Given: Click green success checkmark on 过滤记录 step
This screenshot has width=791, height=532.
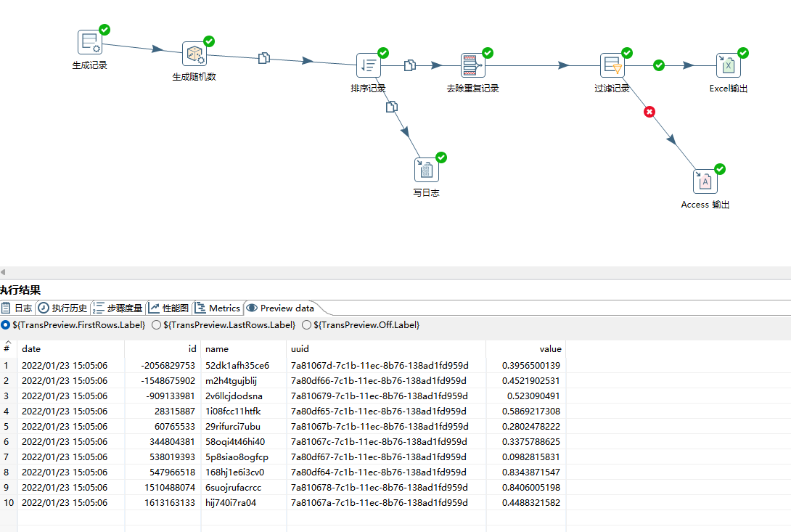Looking at the screenshot, I should (626, 53).
